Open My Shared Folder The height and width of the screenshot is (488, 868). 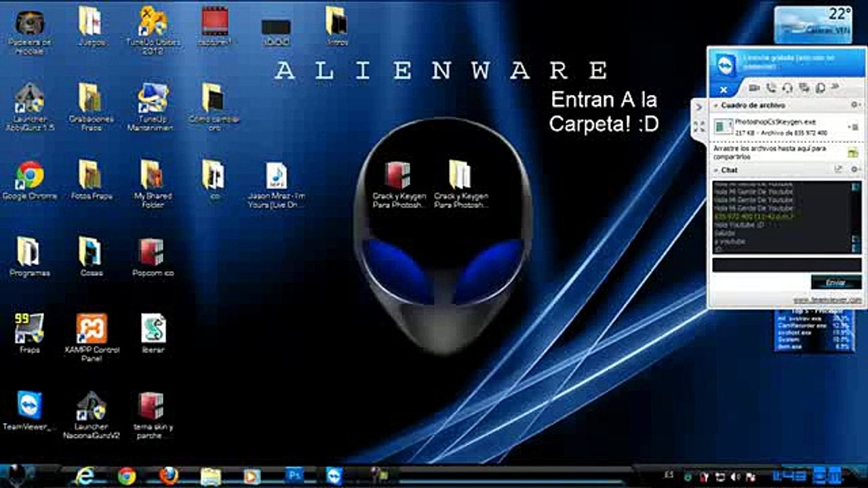(153, 184)
